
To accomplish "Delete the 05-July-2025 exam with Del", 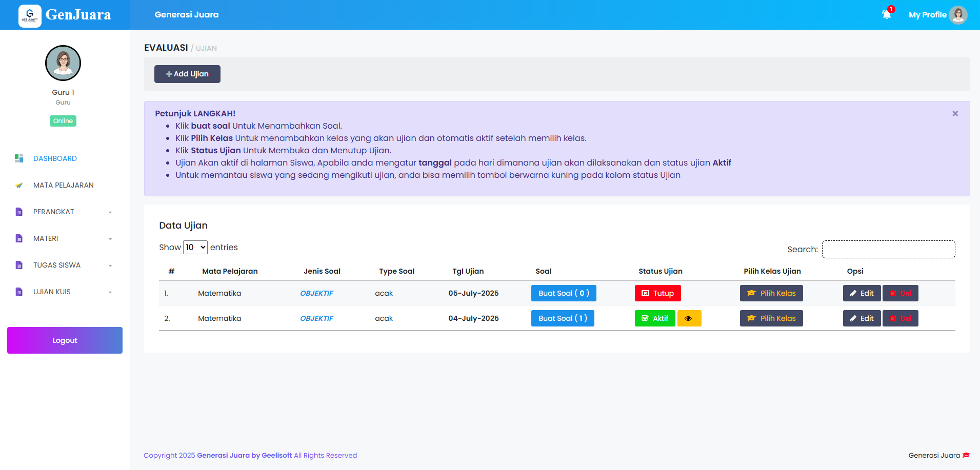I will (900, 293).
